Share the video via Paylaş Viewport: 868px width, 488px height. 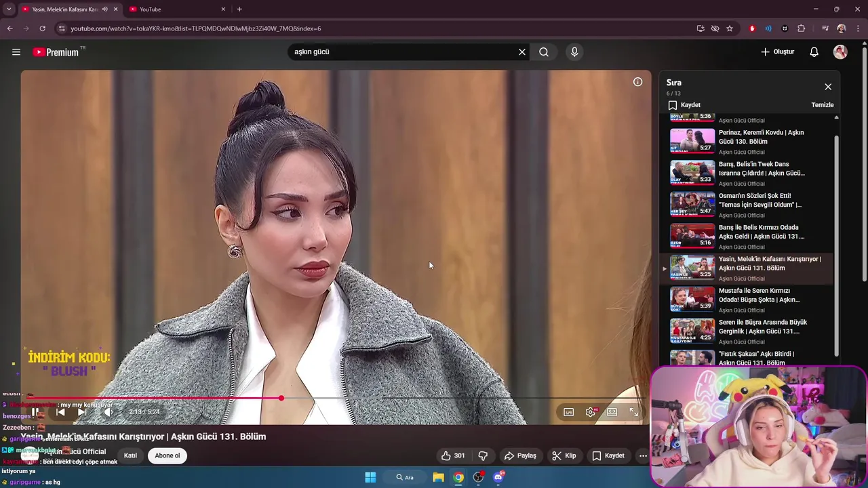click(520, 455)
